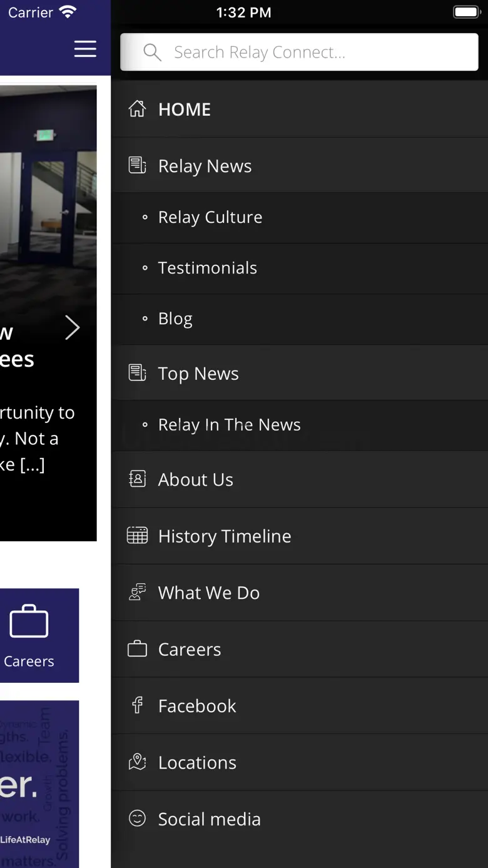The width and height of the screenshot is (488, 868).
Task: Click the Social media smiley icon
Action: click(137, 818)
